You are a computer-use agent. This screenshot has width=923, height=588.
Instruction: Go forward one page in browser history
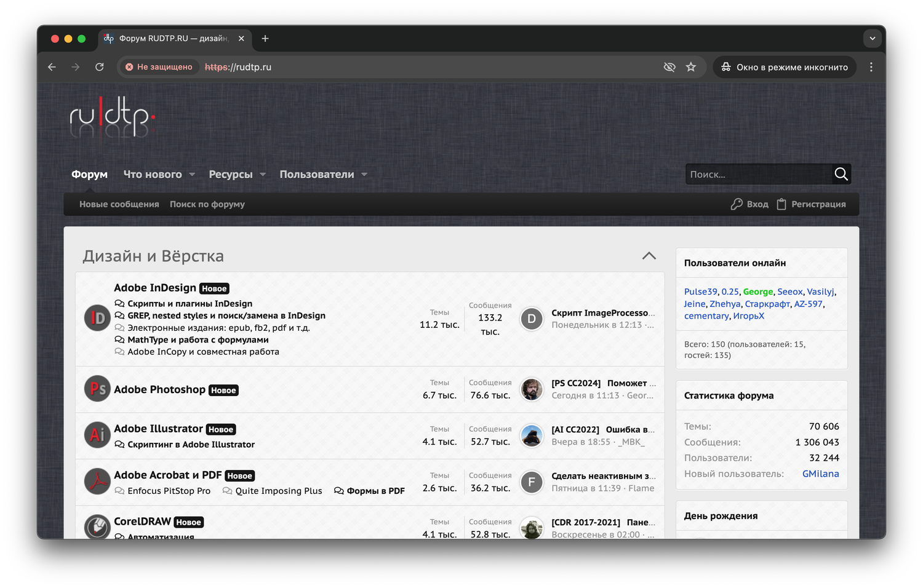point(75,67)
